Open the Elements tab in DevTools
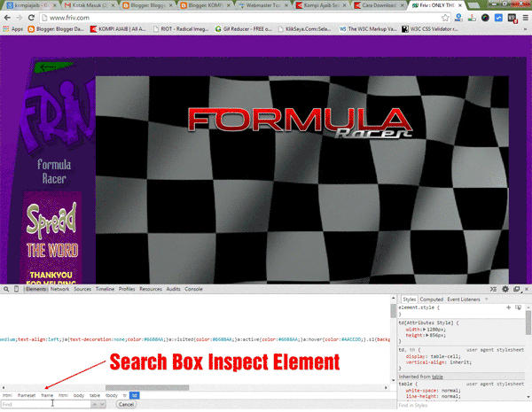This screenshot has height=412, width=532. (35, 289)
